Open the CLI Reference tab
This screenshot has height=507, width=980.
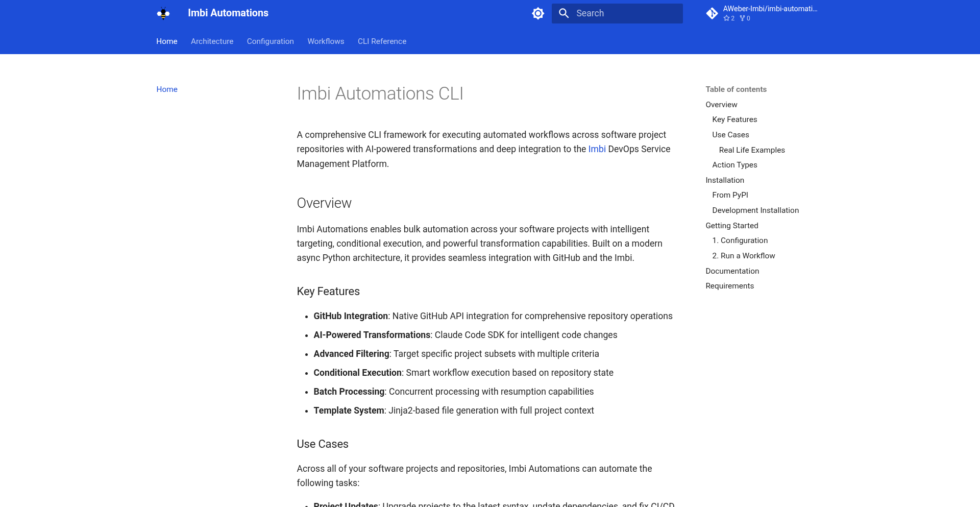(x=382, y=41)
